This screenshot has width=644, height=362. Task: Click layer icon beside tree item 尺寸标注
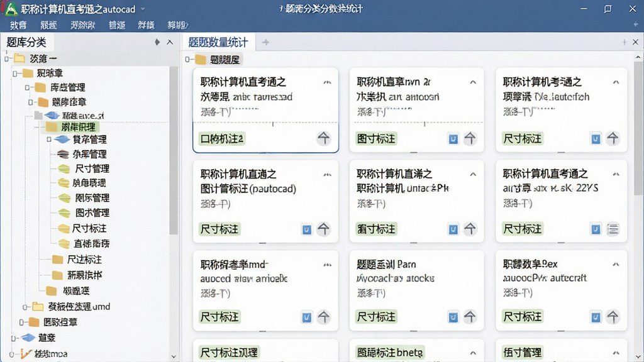[64, 228]
